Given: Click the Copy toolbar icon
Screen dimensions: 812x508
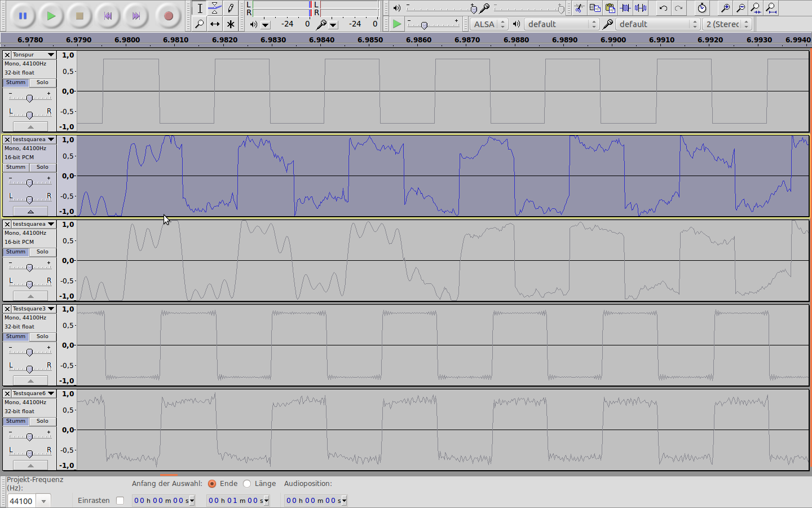Looking at the screenshot, I should pyautogui.click(x=595, y=8).
